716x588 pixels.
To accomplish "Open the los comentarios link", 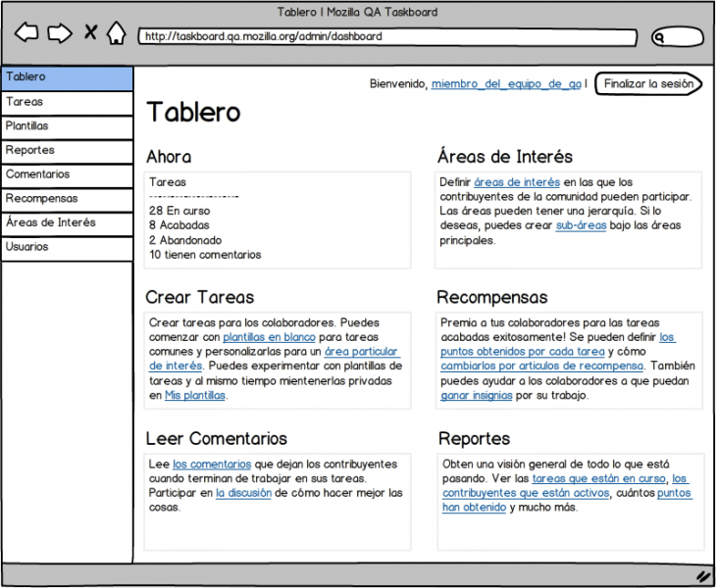I will point(212,464).
